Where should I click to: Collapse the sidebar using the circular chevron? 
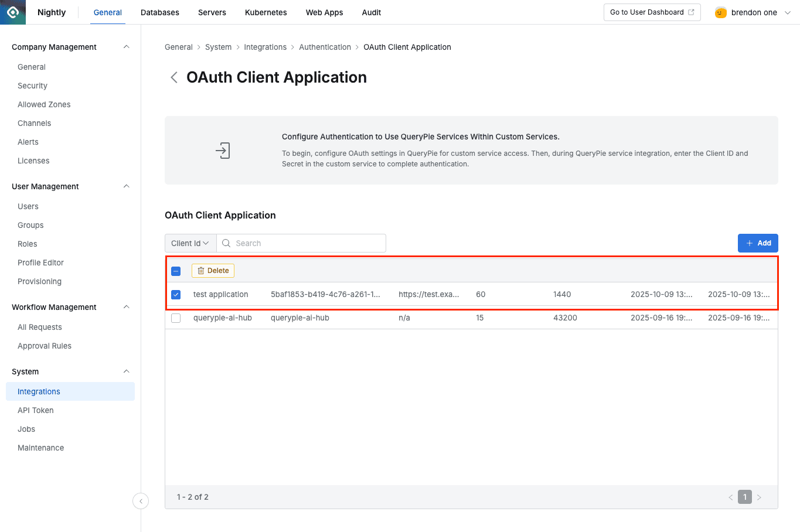point(141,501)
